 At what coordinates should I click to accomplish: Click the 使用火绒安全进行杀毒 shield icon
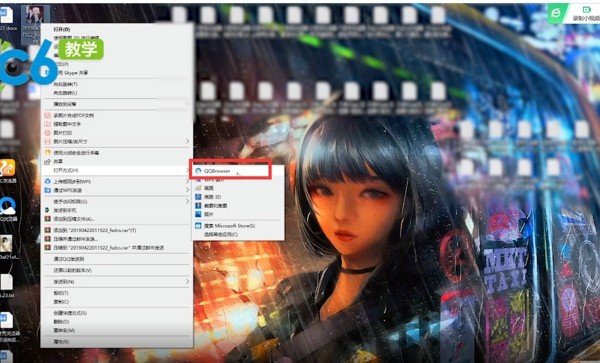pyautogui.click(x=47, y=153)
